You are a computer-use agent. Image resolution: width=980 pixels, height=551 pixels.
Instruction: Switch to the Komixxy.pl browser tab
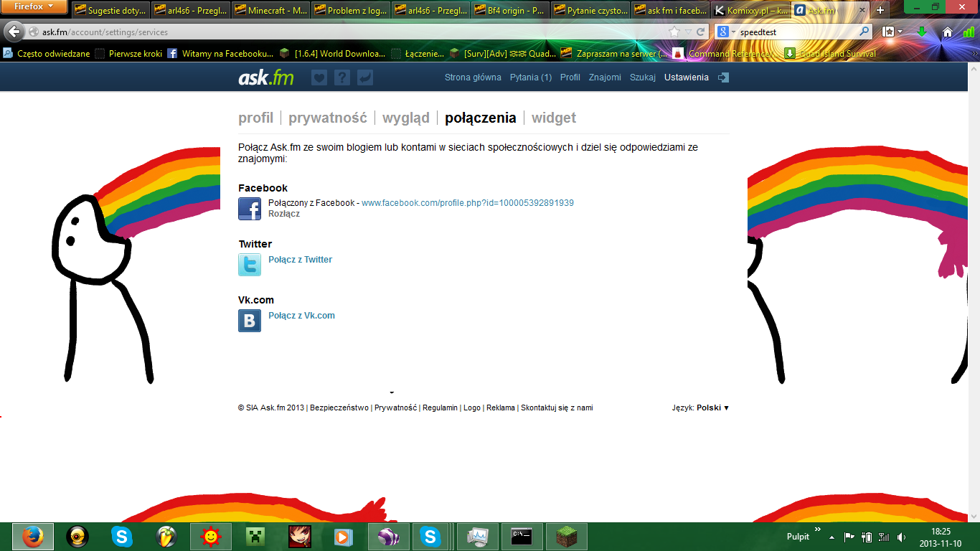click(751, 10)
